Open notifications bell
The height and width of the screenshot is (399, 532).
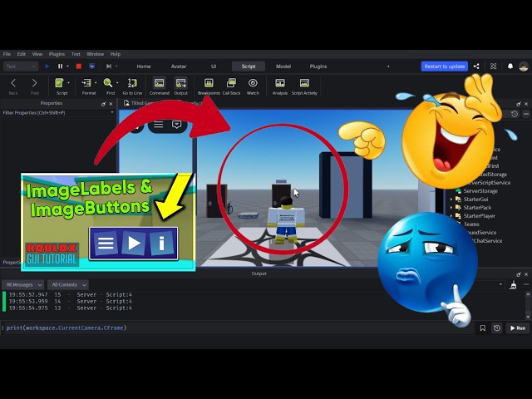[x=510, y=66]
